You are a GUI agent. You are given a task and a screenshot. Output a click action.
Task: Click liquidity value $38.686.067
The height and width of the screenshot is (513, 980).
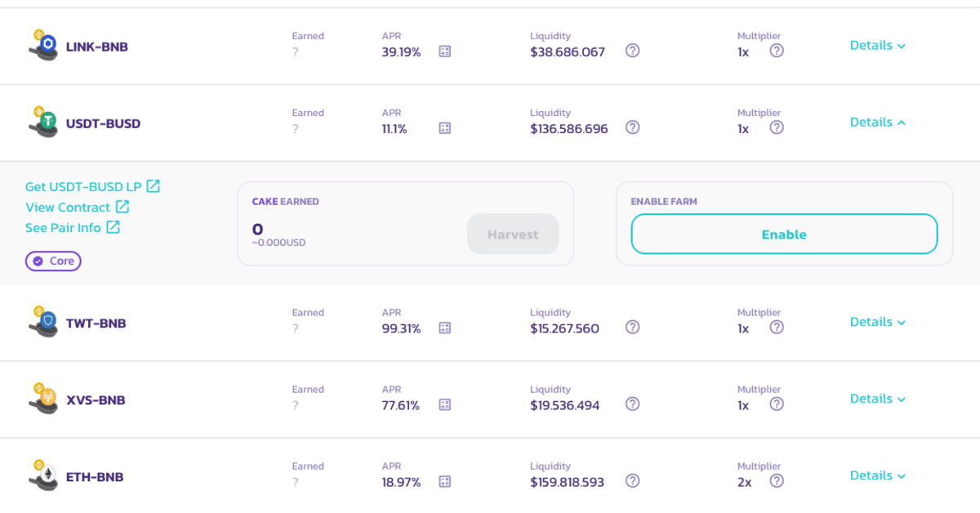[568, 52]
